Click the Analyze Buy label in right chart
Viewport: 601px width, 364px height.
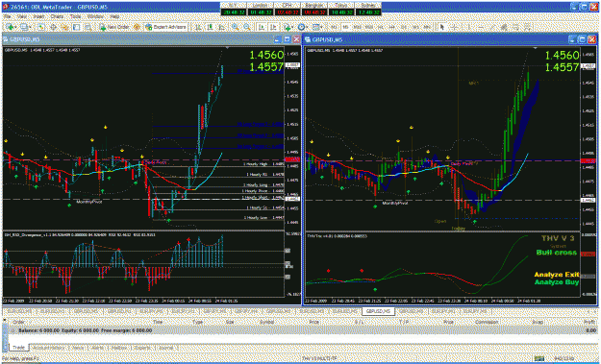pos(557,282)
